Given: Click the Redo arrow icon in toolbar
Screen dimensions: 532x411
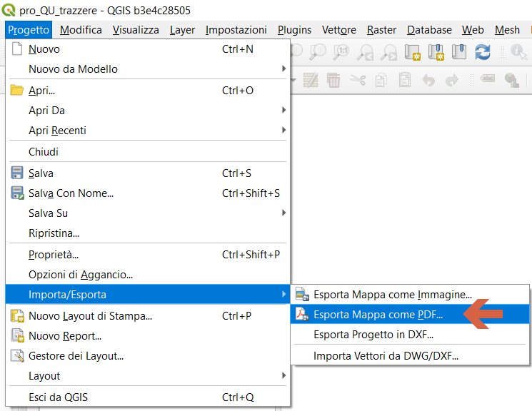Looking at the screenshot, I should point(451,80).
